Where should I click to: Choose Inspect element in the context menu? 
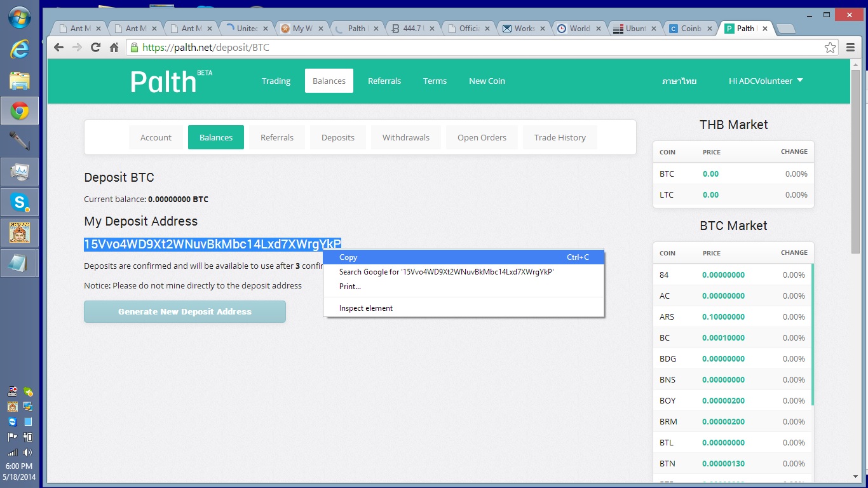coord(463,308)
